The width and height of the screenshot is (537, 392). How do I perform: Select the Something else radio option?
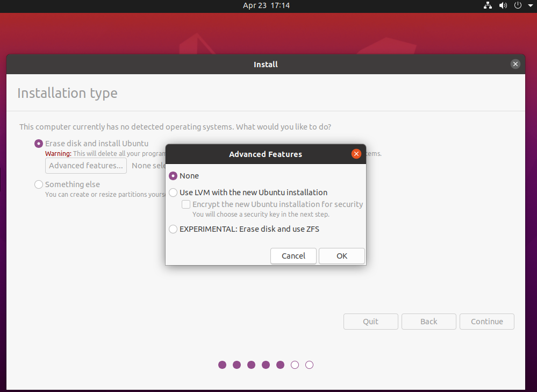39,184
